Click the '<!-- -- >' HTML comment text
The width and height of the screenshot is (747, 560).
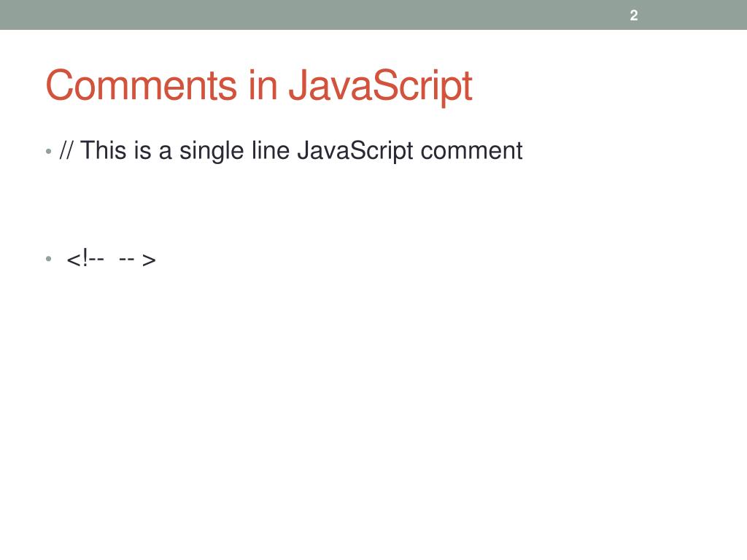111,260
